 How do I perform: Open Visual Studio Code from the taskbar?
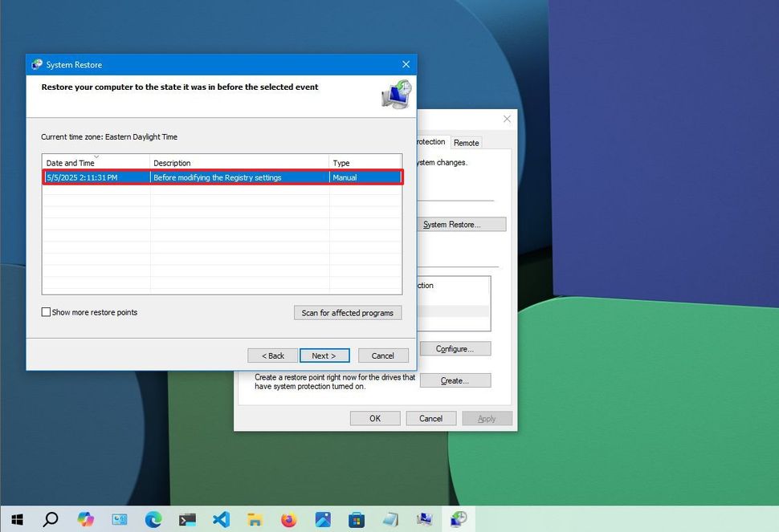[x=221, y=520]
